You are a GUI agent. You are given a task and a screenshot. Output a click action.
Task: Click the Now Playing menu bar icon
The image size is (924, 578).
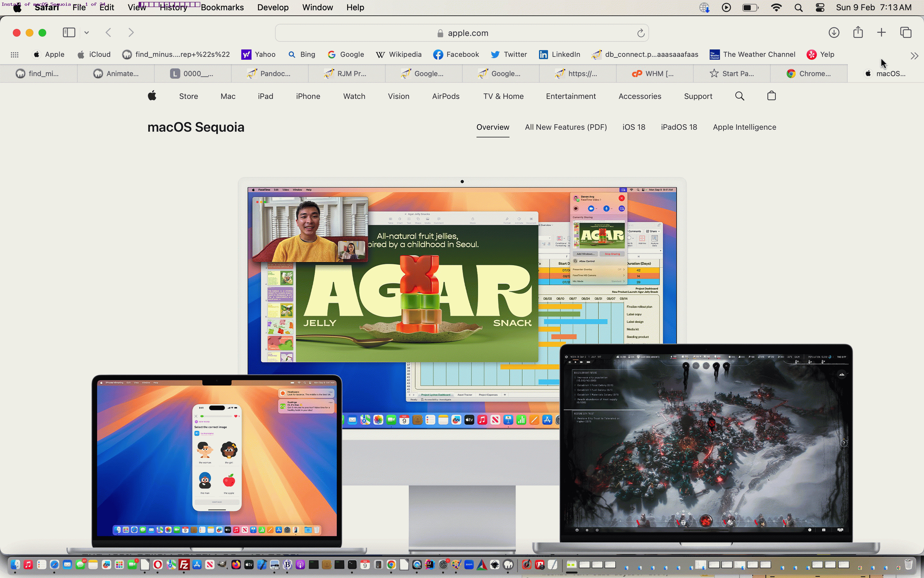coord(726,8)
